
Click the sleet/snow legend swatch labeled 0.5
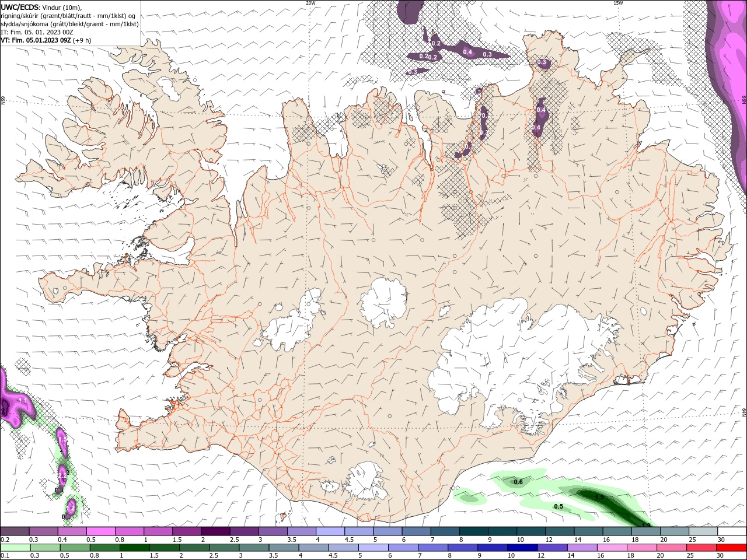pos(100,531)
